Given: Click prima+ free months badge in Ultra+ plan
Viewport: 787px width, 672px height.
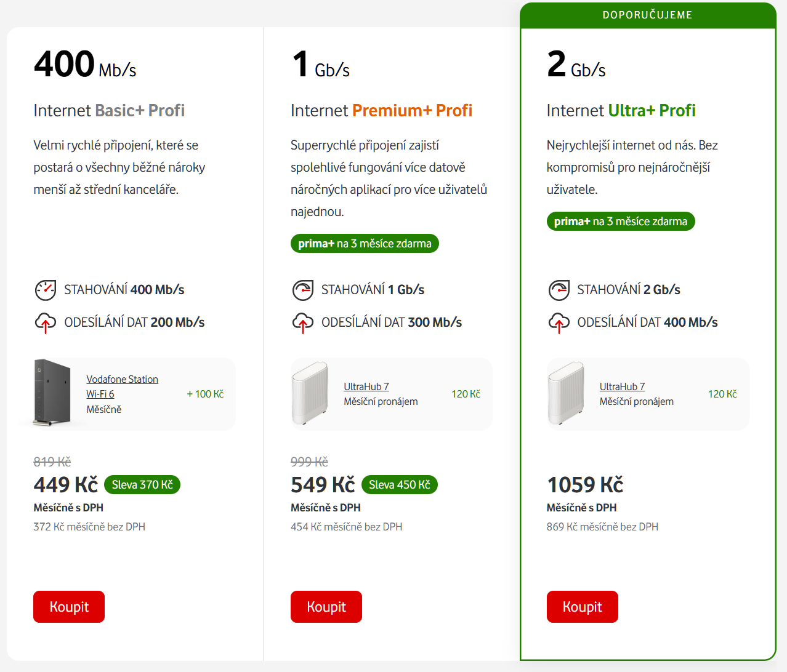Looking at the screenshot, I should click(621, 222).
